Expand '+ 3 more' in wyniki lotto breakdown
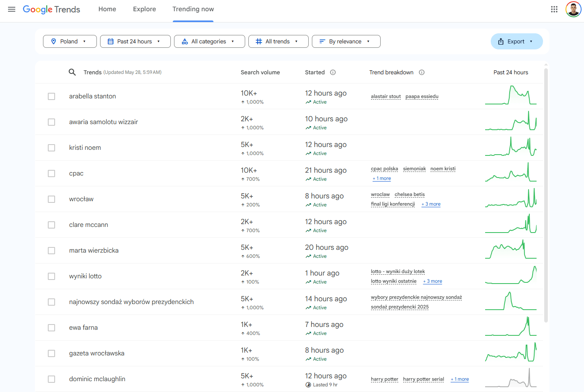This screenshot has width=584, height=392. click(432, 281)
